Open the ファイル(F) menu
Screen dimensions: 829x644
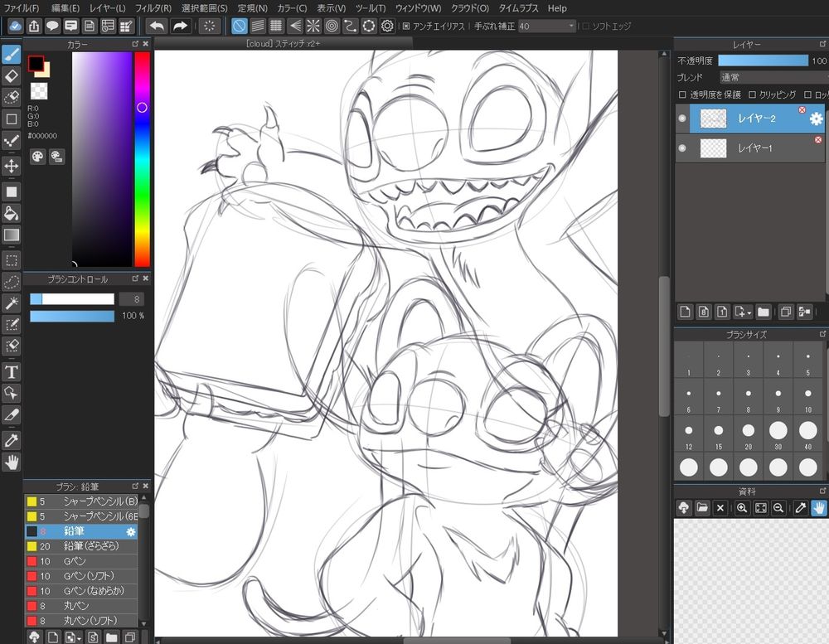[x=22, y=8]
